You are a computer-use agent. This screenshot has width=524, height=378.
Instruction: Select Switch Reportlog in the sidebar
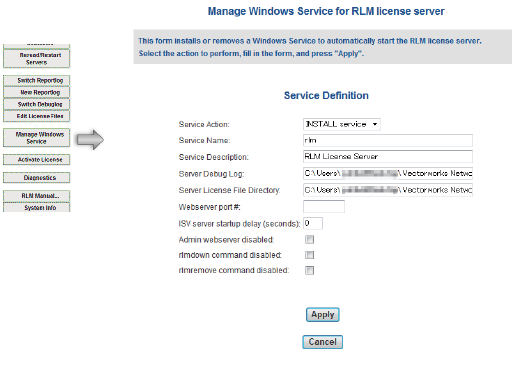36,80
